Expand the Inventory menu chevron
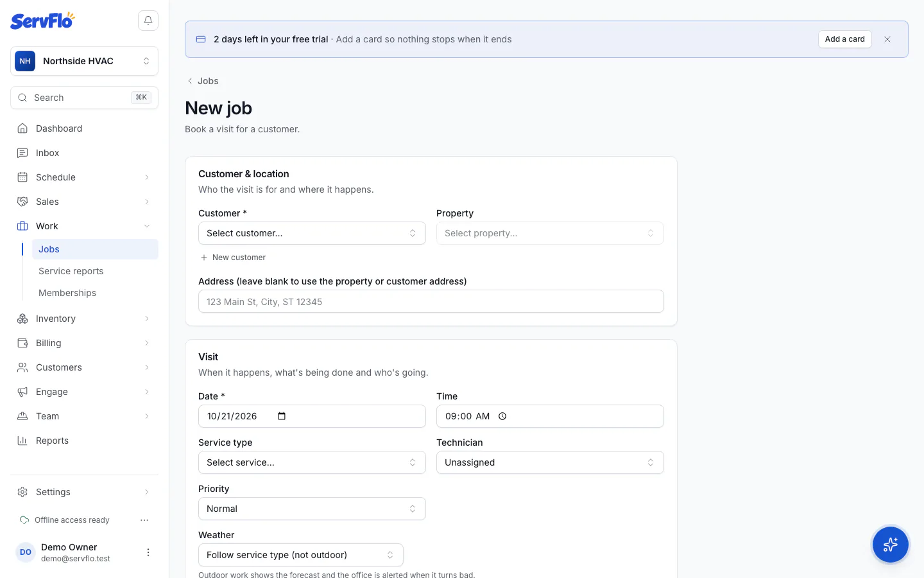The image size is (924, 578). tap(147, 319)
